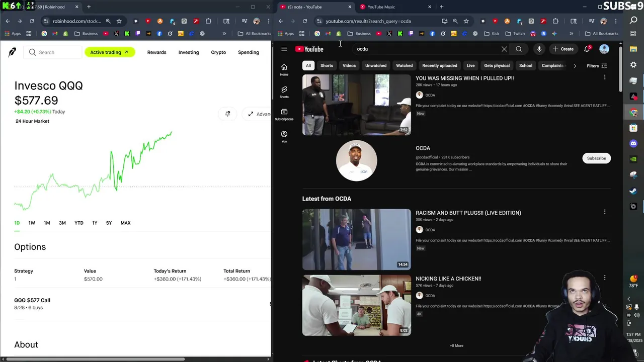This screenshot has height=362, width=644.
Task: Clear the YouTube search box with X
Action: pyautogui.click(x=504, y=49)
